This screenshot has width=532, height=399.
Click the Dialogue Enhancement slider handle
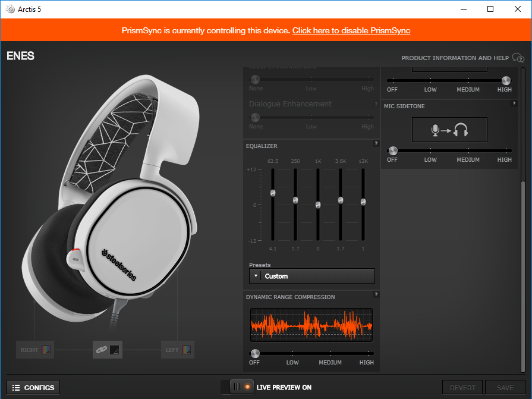[255, 117]
